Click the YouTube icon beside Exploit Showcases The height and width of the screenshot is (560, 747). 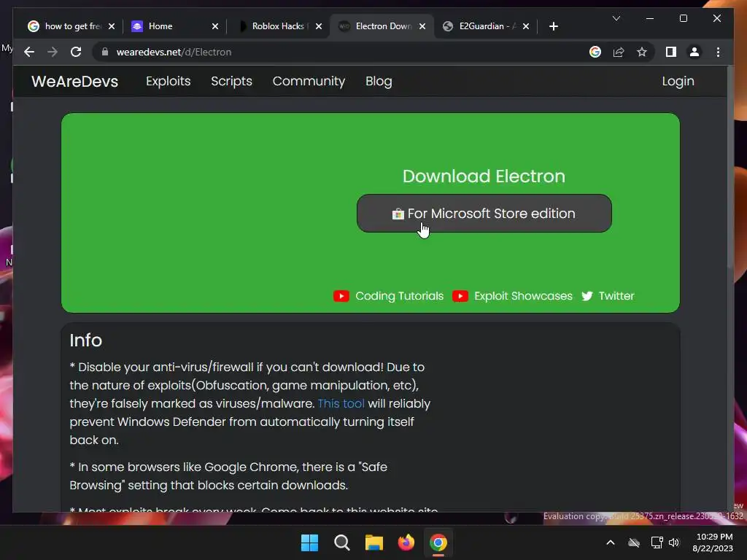click(x=460, y=296)
